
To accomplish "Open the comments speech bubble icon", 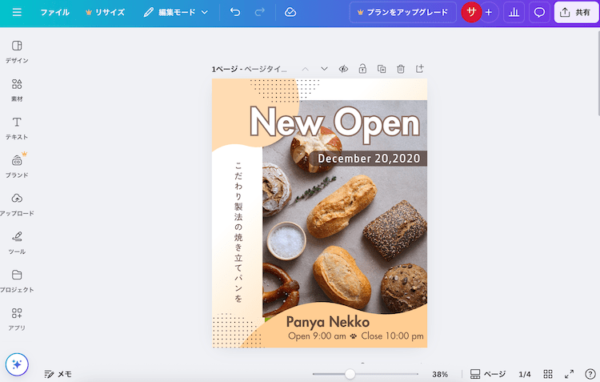I will 539,12.
